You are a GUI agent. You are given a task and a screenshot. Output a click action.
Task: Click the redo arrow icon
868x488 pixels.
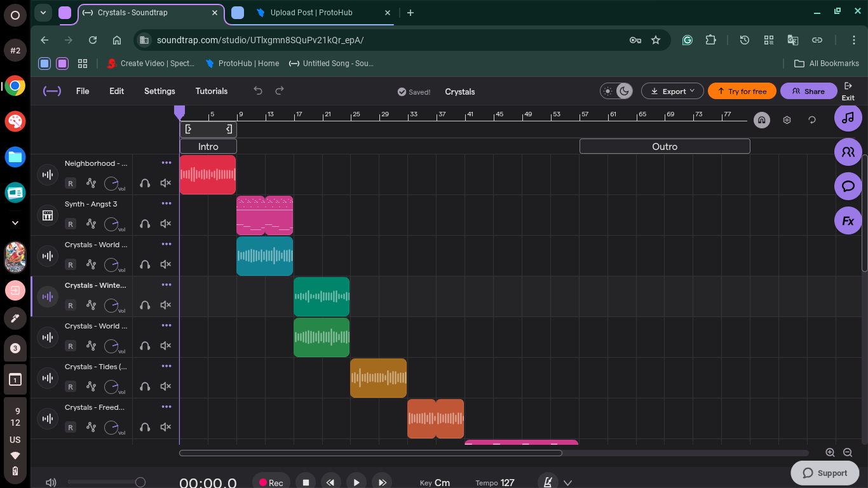pyautogui.click(x=279, y=91)
